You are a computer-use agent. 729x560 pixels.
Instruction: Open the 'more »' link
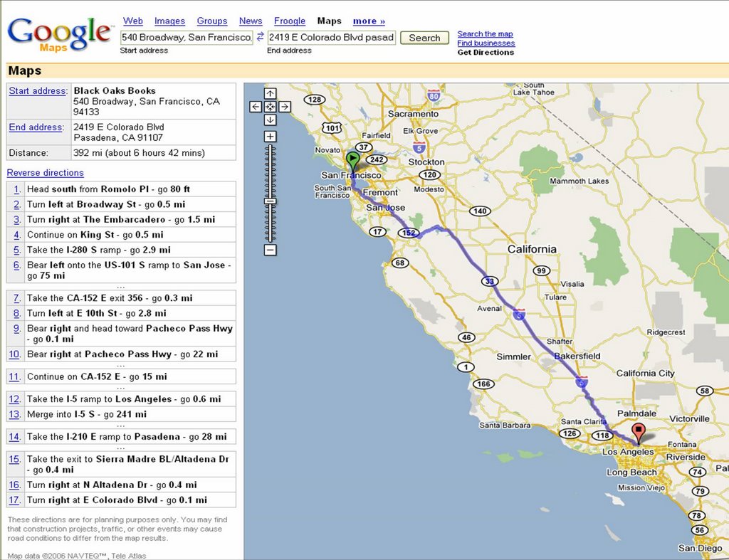tap(369, 21)
